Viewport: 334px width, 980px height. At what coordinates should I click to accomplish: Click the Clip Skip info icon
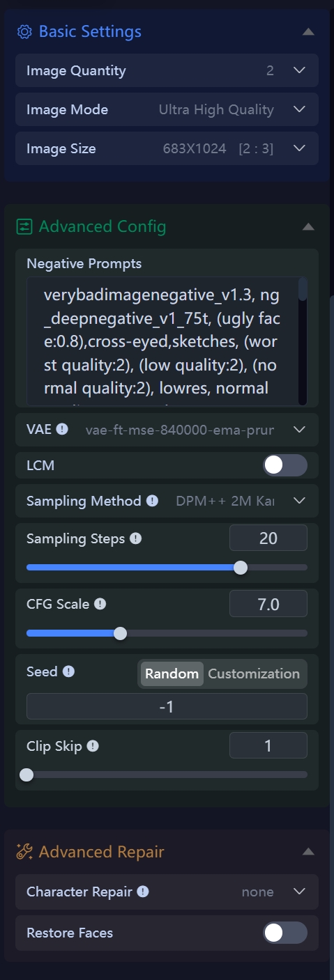(93, 746)
